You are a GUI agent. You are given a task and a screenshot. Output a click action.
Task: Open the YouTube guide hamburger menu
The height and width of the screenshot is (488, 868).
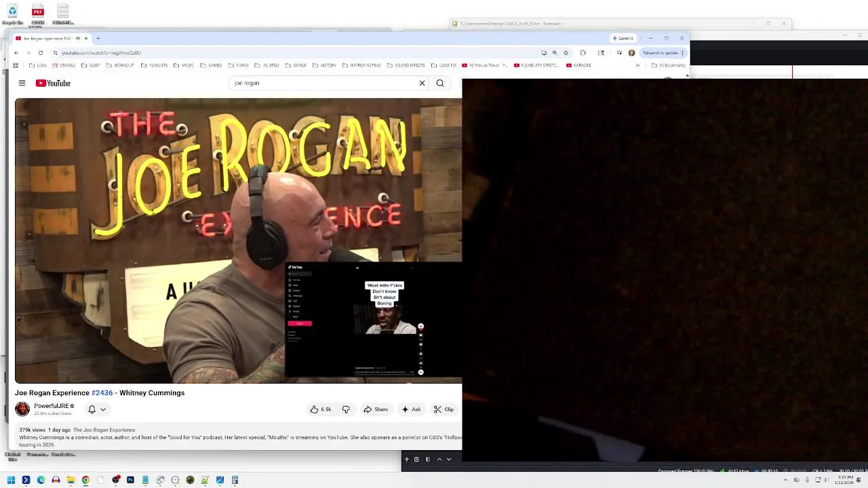coord(22,83)
